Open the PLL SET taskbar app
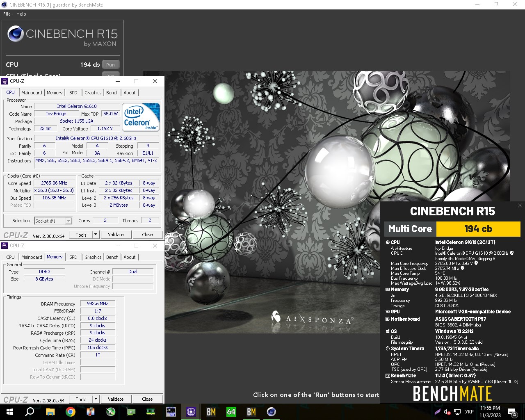The width and height of the screenshot is (525, 420). [171, 412]
